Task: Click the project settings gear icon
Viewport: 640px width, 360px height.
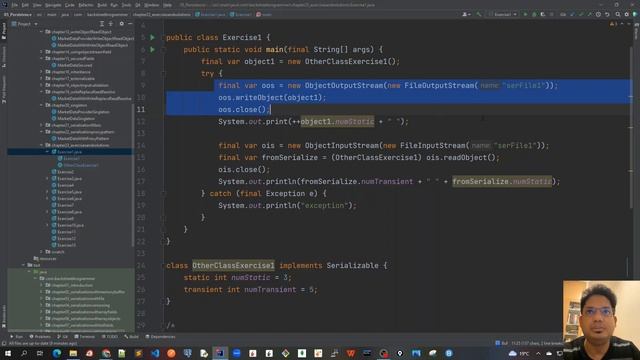Action: click(x=122, y=24)
